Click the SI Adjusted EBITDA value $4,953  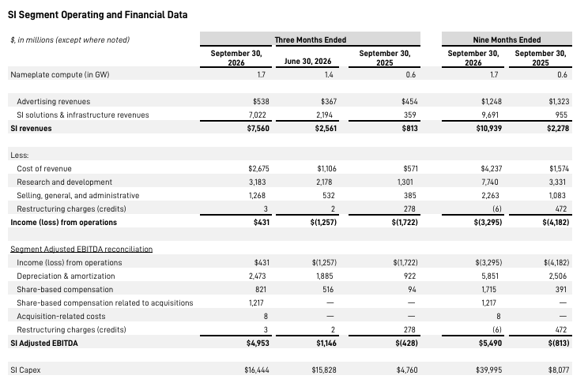pyautogui.click(x=258, y=344)
